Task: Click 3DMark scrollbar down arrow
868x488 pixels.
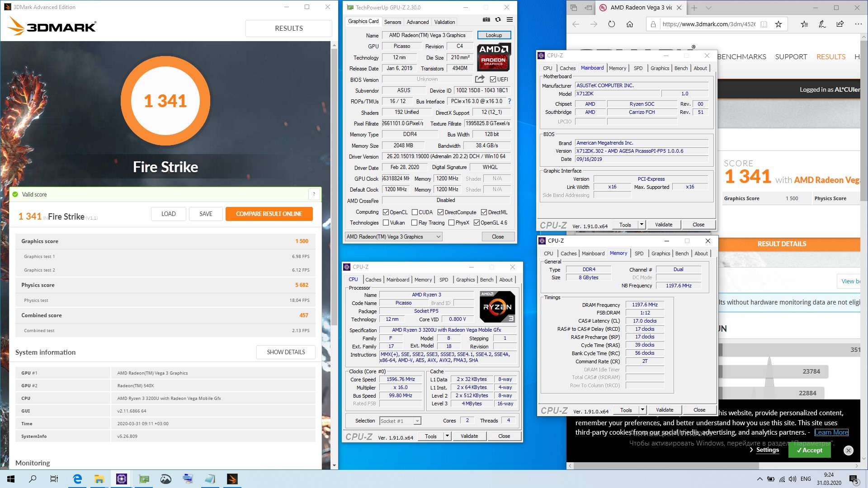Action: pos(335,465)
